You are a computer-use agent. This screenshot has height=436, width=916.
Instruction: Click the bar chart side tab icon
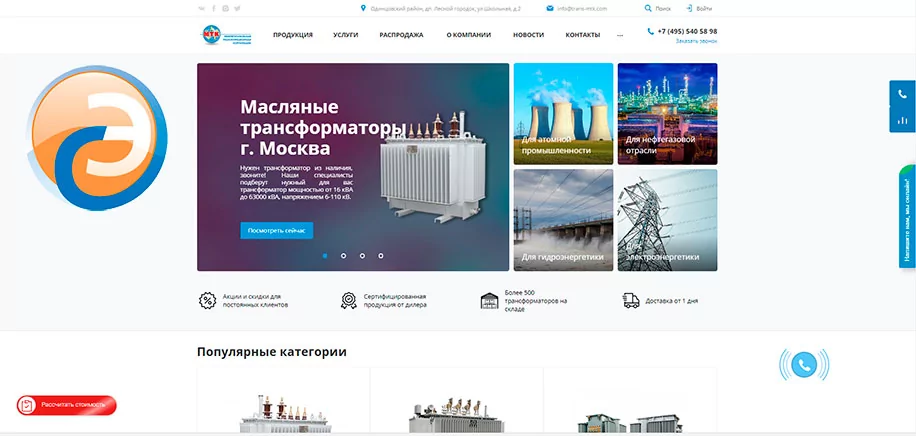coord(903,120)
